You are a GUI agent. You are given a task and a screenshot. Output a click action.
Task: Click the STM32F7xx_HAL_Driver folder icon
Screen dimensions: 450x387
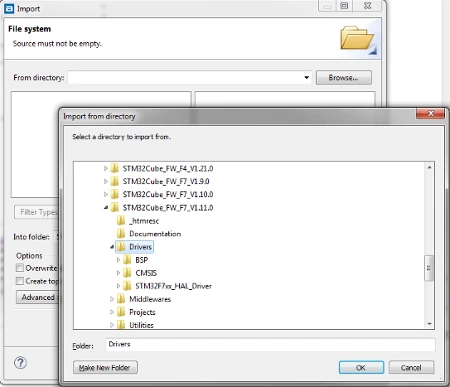coord(127,286)
